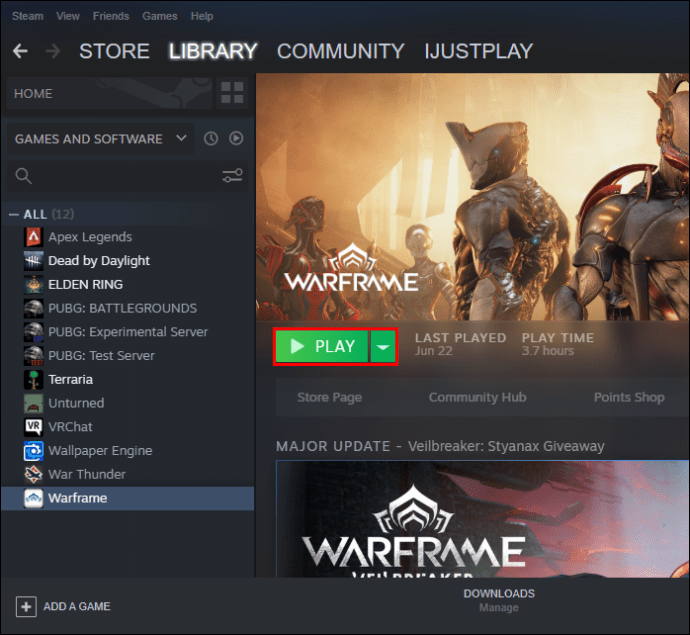
Task: Click PUBG: Experimental Server icon
Action: click(x=33, y=332)
